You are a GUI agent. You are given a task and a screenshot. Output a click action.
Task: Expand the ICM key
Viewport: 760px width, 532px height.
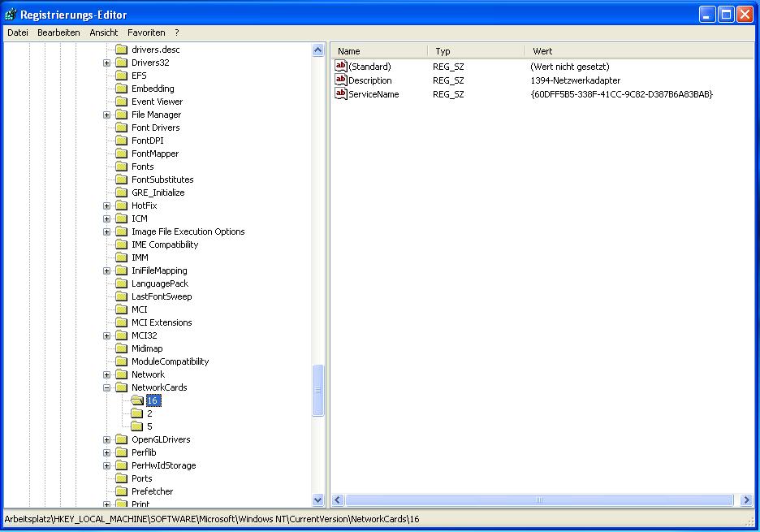coord(106,218)
